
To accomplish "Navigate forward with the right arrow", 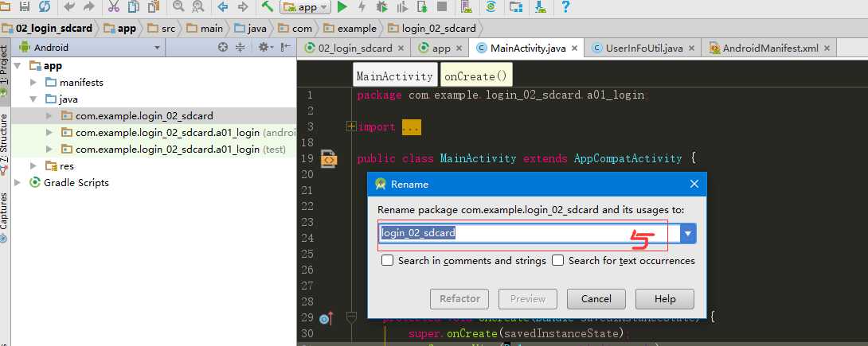I will pyautogui.click(x=242, y=6).
